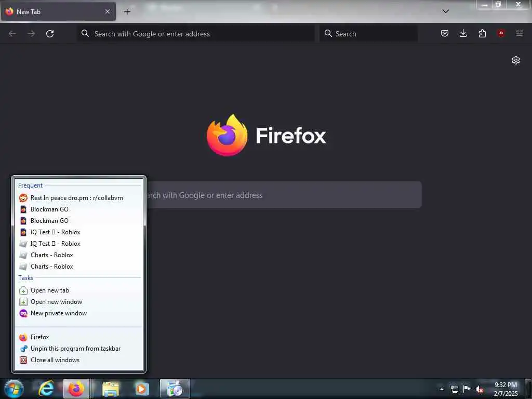Click the Reddit icon beside collabvm entry
The width and height of the screenshot is (532, 399).
[23, 198]
